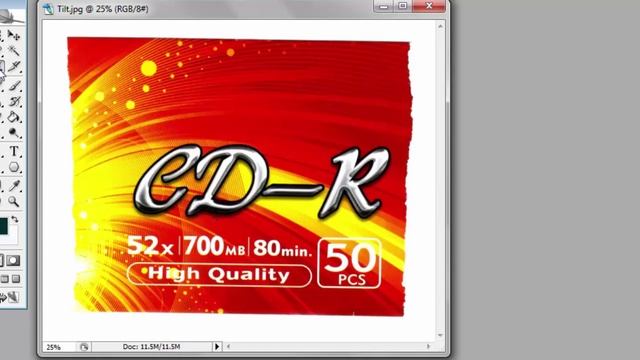640x360 pixels.
Task: Select the Type tool
Action: (x=14, y=151)
